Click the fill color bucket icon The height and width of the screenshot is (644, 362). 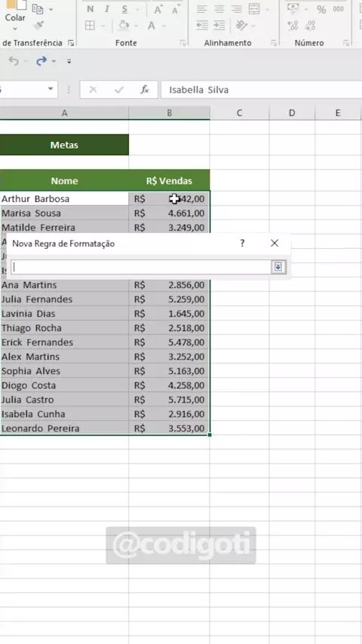coord(124,26)
